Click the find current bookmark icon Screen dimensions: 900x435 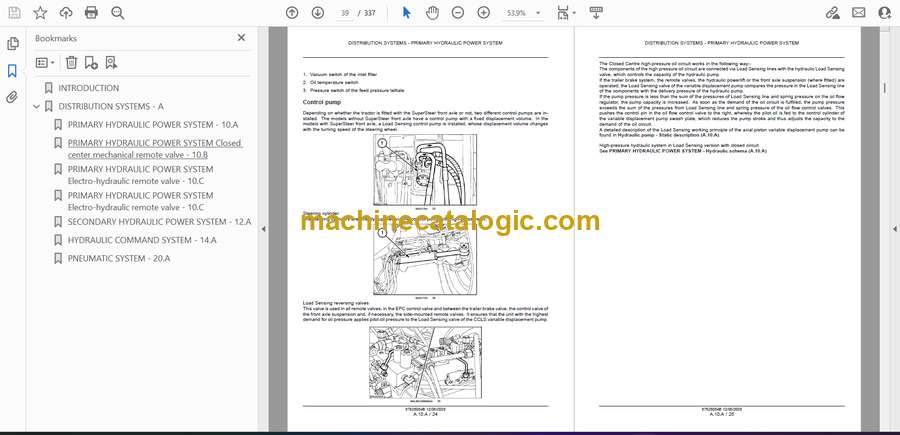click(111, 63)
